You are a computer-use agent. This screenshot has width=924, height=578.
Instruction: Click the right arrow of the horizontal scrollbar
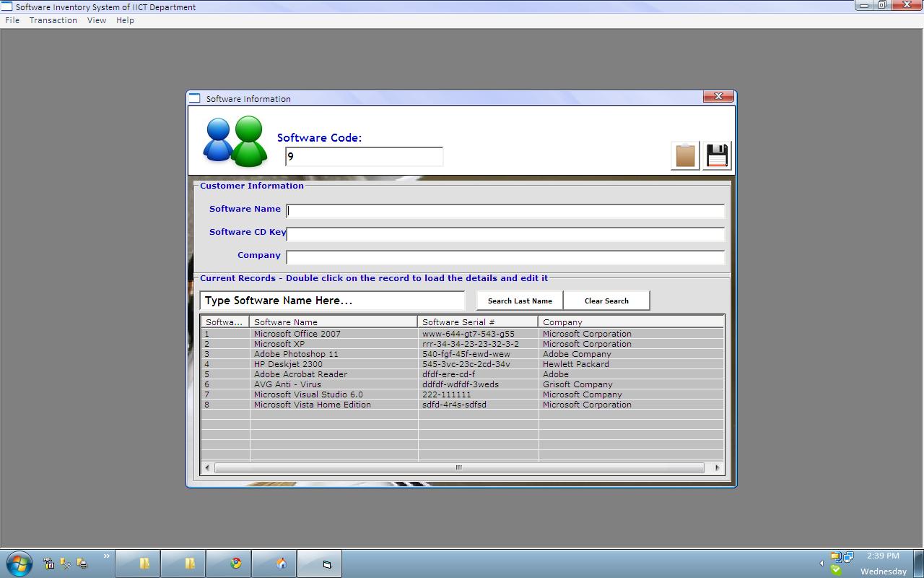coord(717,468)
